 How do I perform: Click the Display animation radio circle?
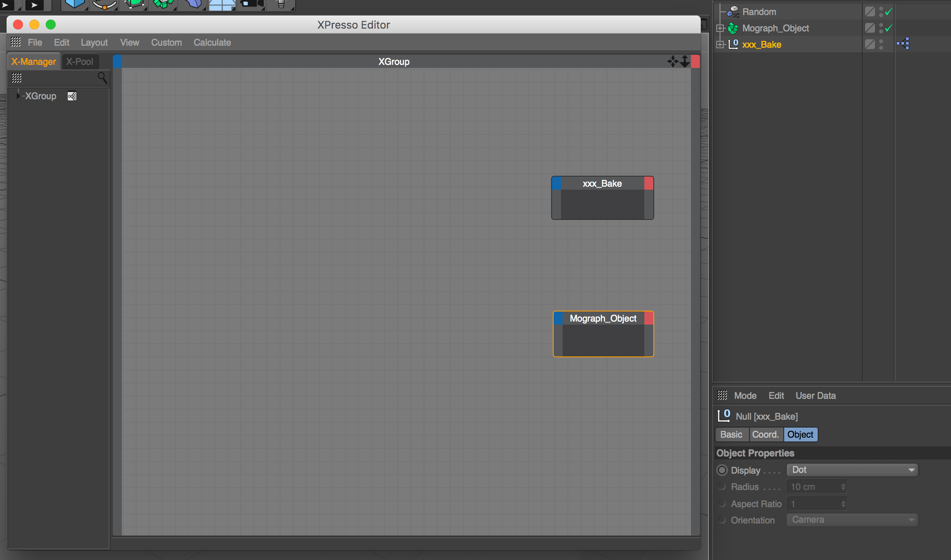pyautogui.click(x=722, y=470)
